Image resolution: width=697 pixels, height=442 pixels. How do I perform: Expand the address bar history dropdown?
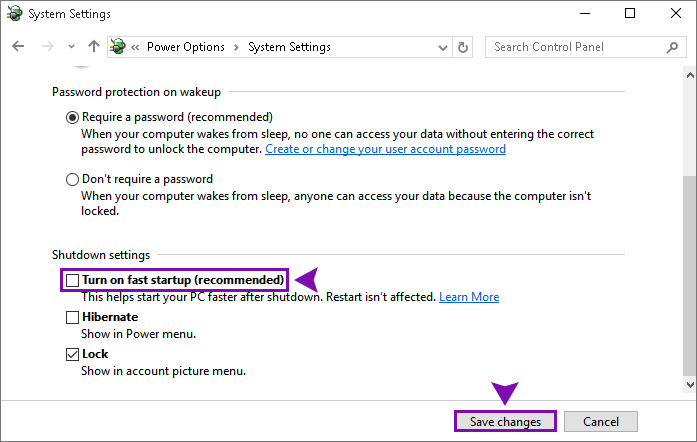(442, 47)
